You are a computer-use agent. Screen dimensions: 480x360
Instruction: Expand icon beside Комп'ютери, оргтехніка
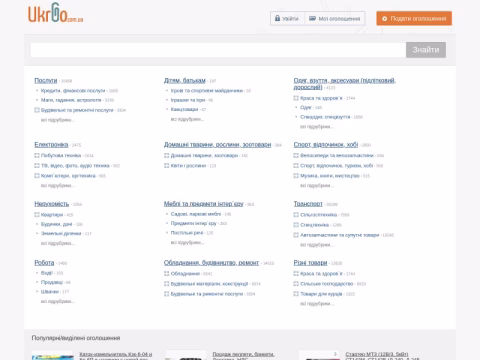click(x=37, y=176)
